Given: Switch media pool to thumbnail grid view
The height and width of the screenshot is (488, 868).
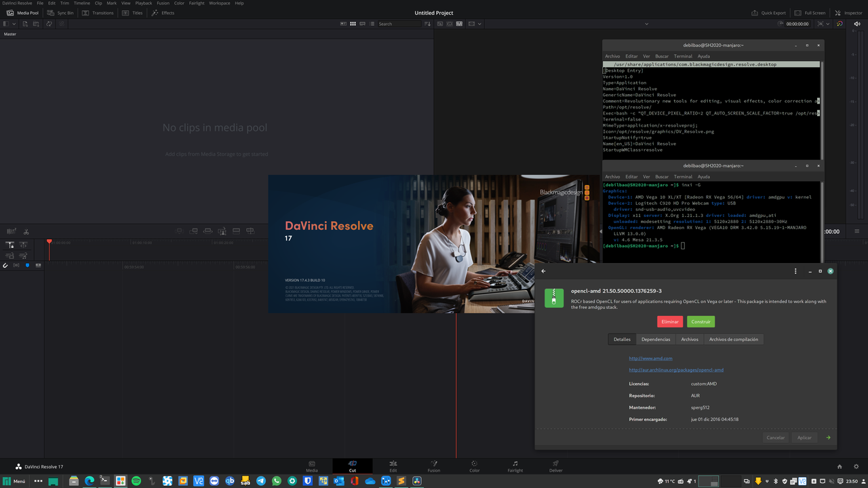Looking at the screenshot, I should 353,24.
